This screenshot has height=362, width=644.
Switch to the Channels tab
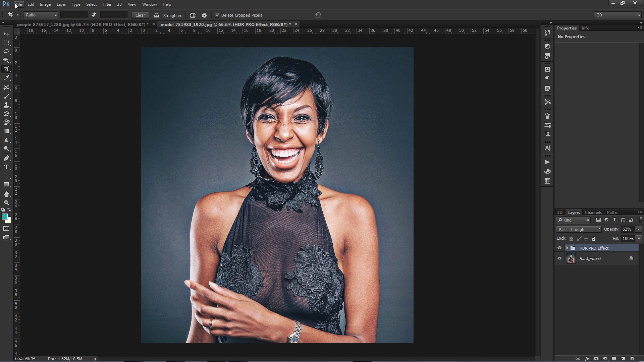point(593,212)
